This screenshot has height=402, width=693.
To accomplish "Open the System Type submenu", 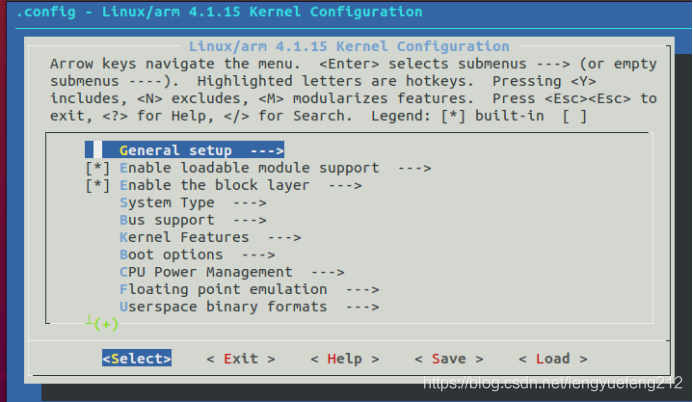I will point(166,202).
